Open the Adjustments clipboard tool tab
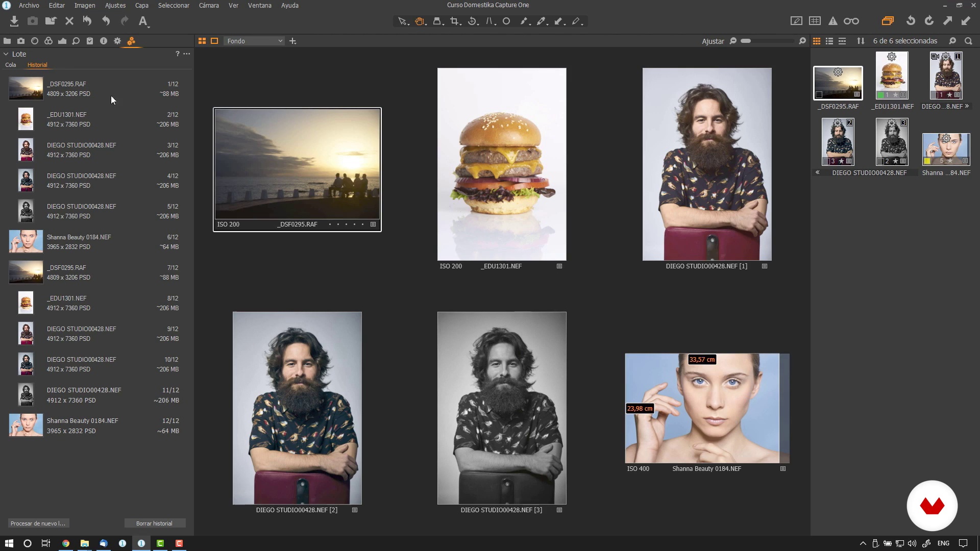The image size is (980, 551). click(x=90, y=41)
